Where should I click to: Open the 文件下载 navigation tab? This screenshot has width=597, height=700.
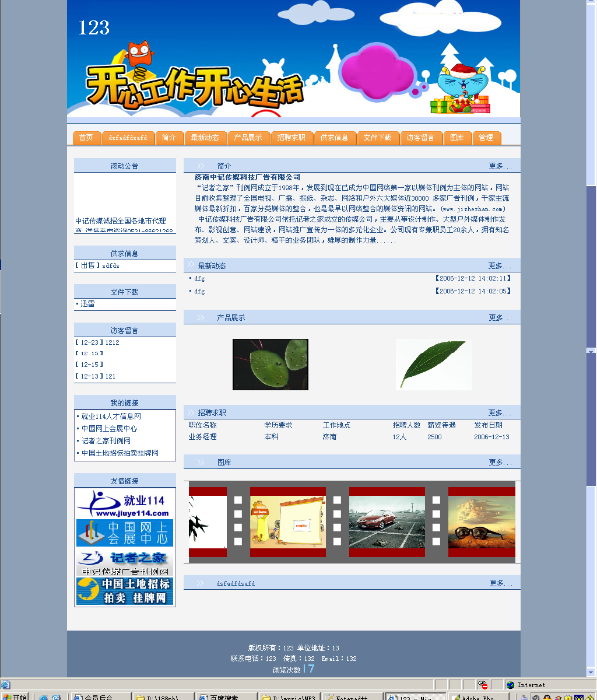point(378,138)
